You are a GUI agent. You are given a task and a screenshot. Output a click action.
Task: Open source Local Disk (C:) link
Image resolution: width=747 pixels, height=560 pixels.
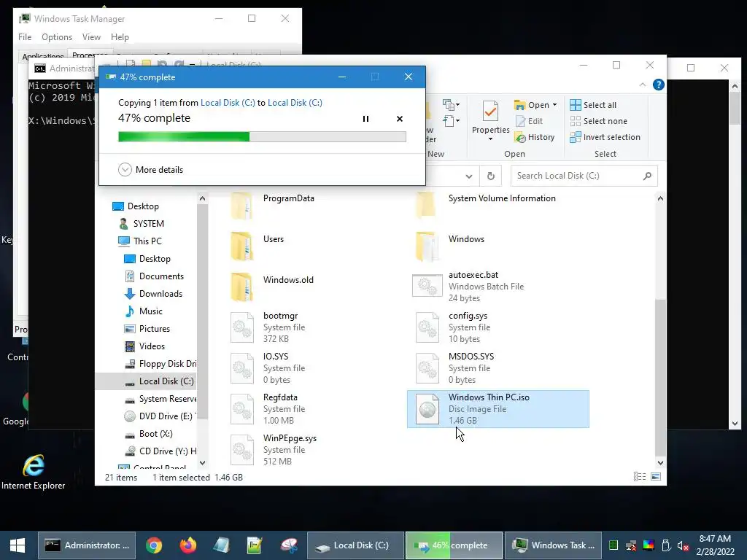(x=228, y=102)
